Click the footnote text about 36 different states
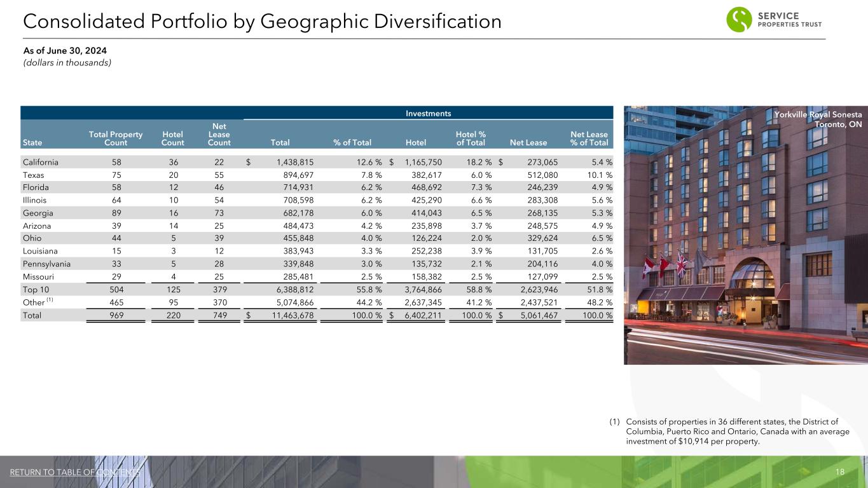Screen dimensions: 868x488 (738, 431)
